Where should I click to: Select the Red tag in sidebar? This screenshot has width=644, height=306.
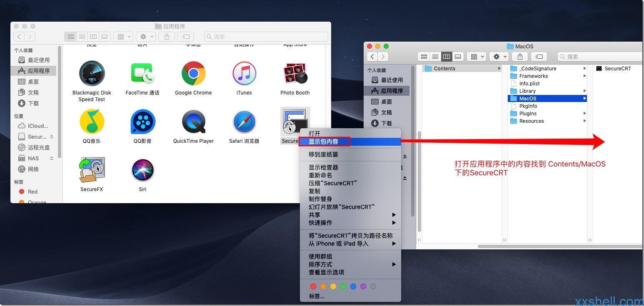[x=34, y=192]
